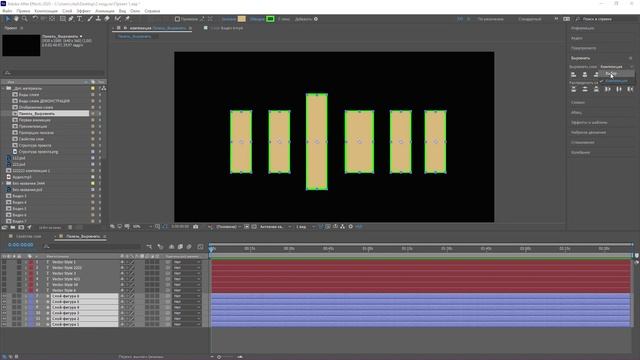Hide layer Слой-фигура 1 via eye toggle
640x360 pixels.
tap(4, 324)
